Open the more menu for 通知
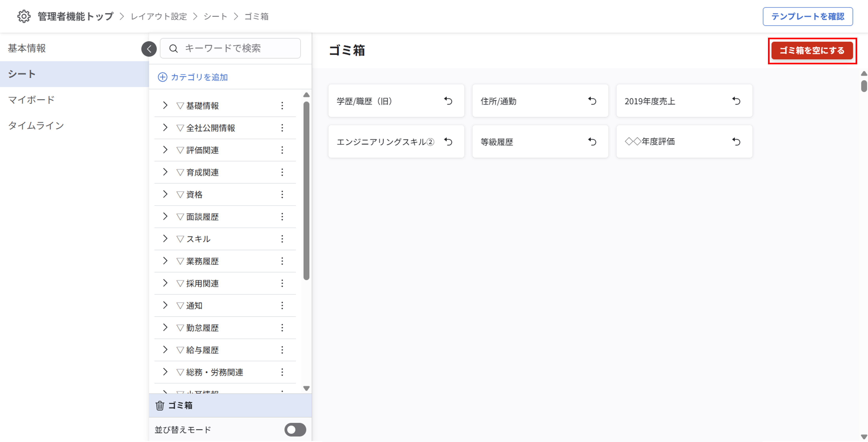Image resolution: width=868 pixels, height=442 pixels. pos(282,306)
